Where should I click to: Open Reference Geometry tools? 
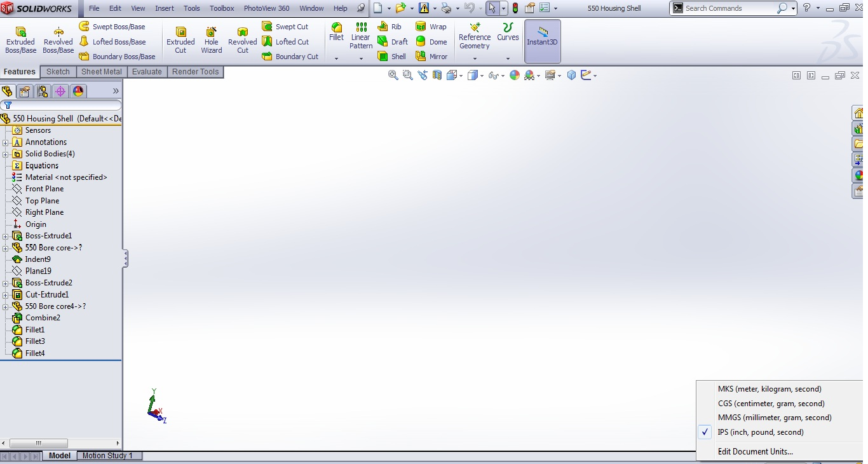[475, 36]
